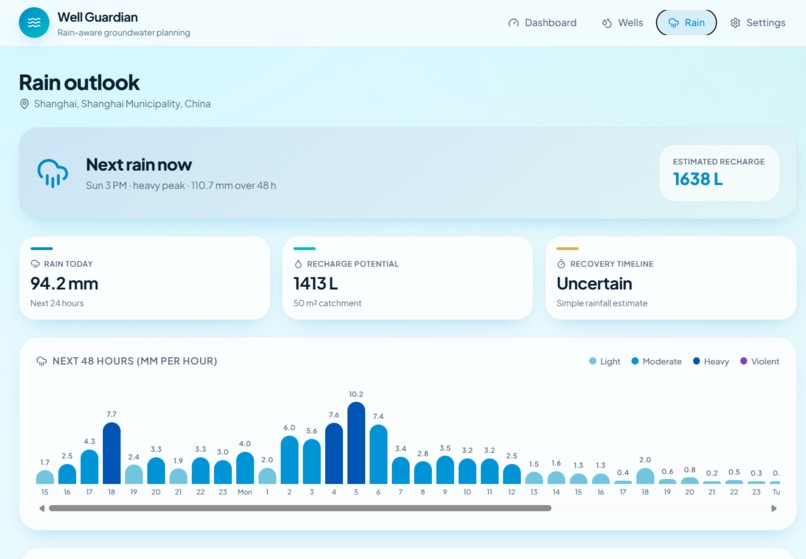Click the 50 m² catchment text
Image resolution: width=806 pixels, height=559 pixels.
click(327, 303)
